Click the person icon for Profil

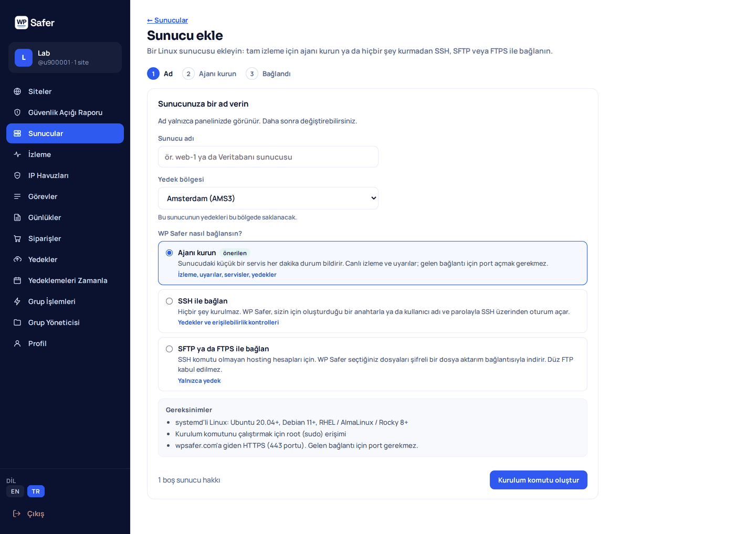click(17, 343)
